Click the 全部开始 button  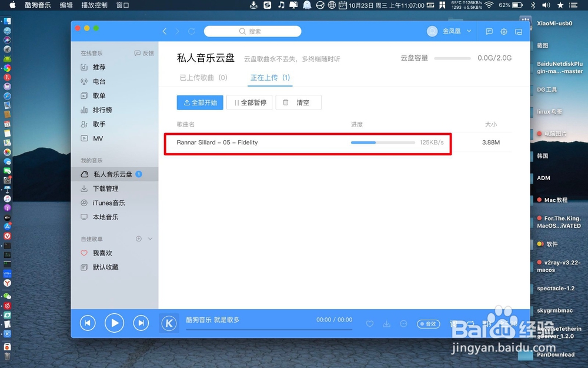200,102
